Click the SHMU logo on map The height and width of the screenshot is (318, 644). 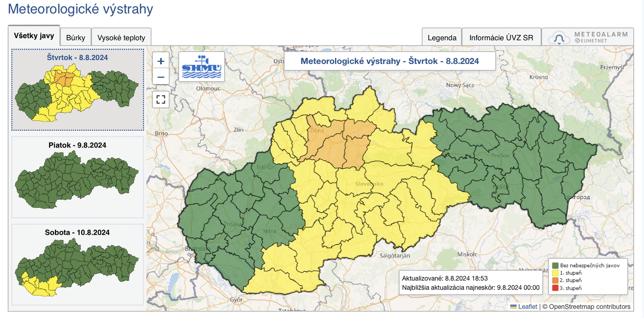point(202,67)
